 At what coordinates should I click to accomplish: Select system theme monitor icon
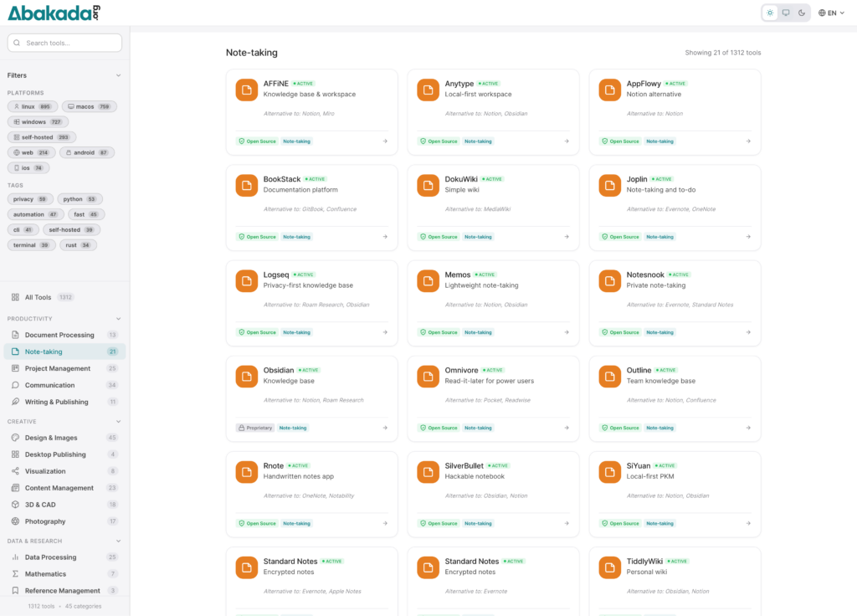pyautogui.click(x=786, y=13)
